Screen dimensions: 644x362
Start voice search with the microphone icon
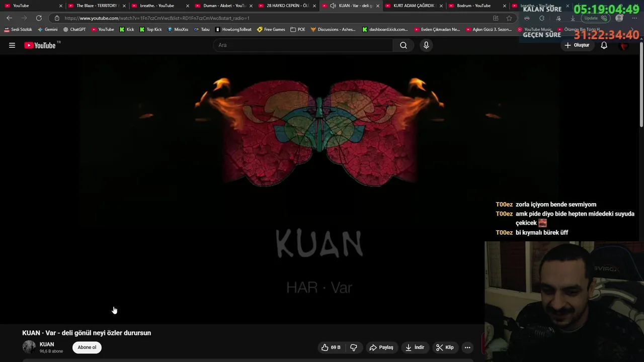pyautogui.click(x=426, y=45)
